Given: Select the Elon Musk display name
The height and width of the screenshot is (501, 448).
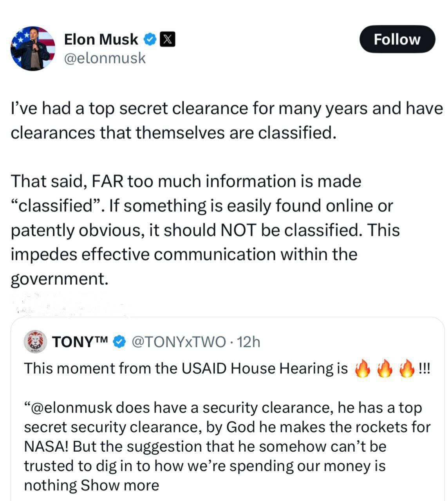Looking at the screenshot, I should (x=101, y=39).
